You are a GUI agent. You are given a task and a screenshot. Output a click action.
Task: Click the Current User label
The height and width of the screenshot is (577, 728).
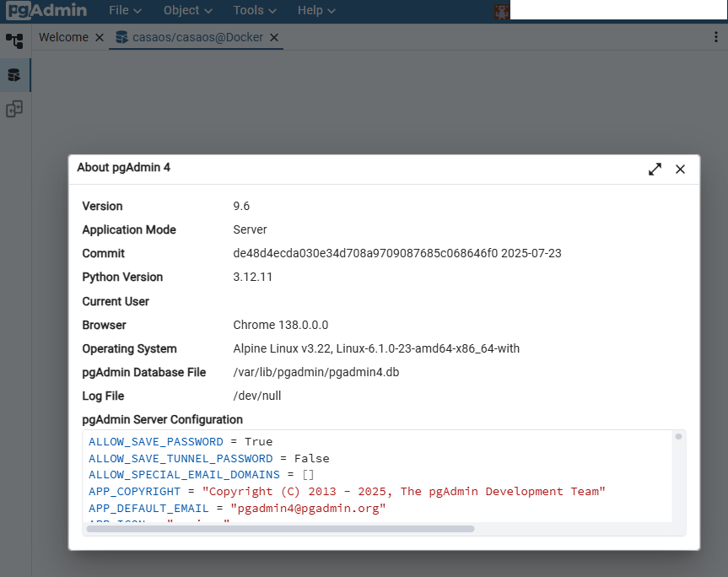116,302
